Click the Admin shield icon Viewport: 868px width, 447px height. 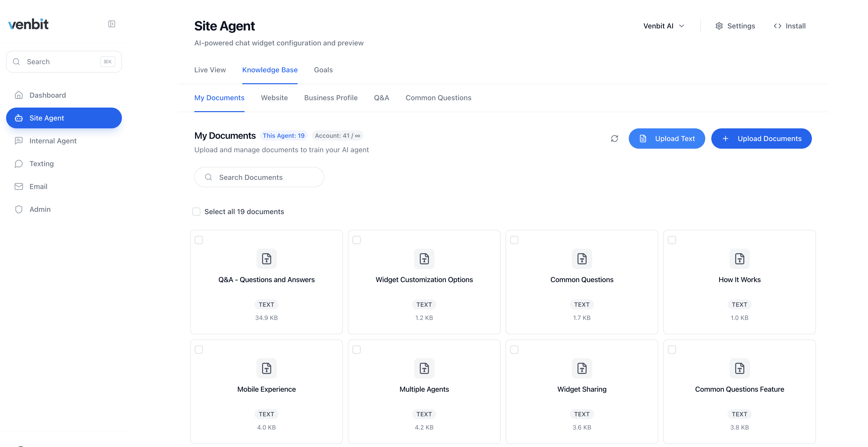19,209
